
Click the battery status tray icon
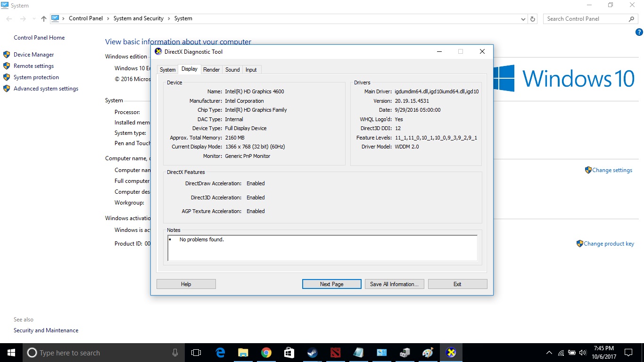572,353
